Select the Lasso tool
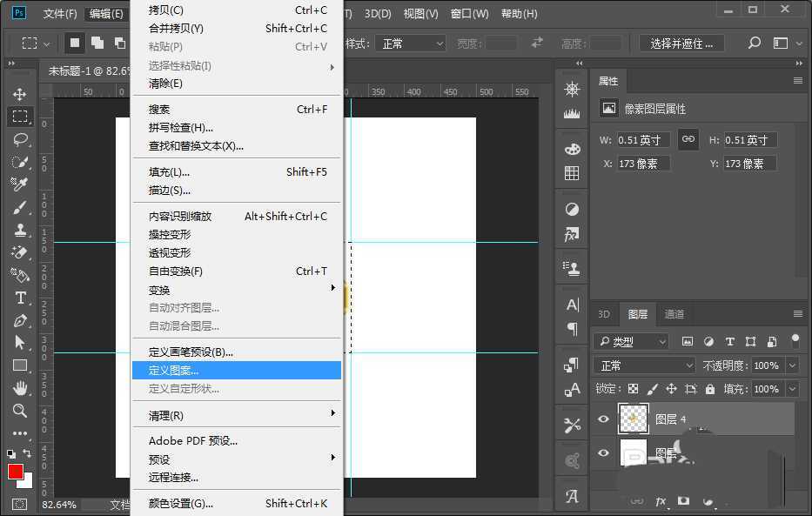 tap(19, 139)
